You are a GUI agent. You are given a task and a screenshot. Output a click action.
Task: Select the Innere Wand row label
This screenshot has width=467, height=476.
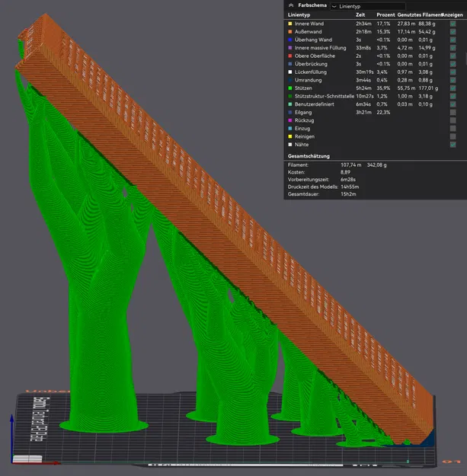click(x=309, y=24)
